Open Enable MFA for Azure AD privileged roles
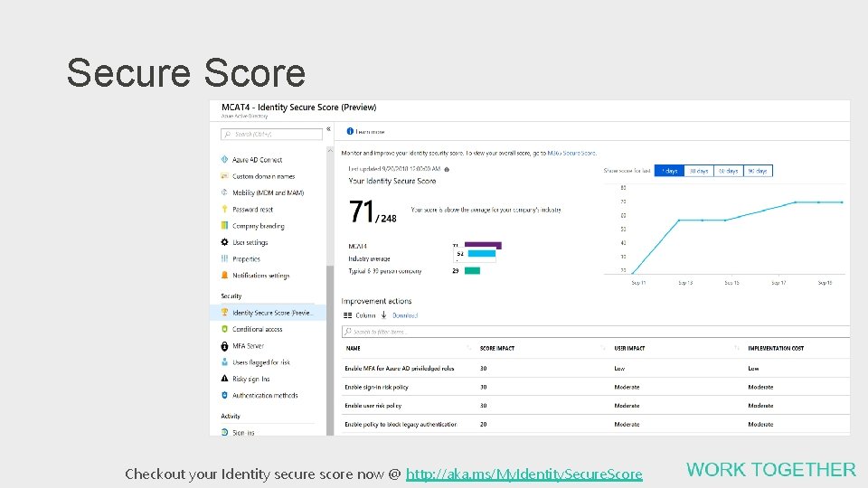This screenshot has width=868, height=488. 399,369
